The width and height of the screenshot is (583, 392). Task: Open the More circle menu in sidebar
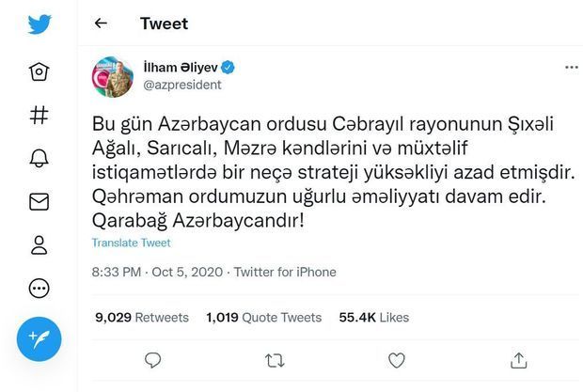point(39,289)
